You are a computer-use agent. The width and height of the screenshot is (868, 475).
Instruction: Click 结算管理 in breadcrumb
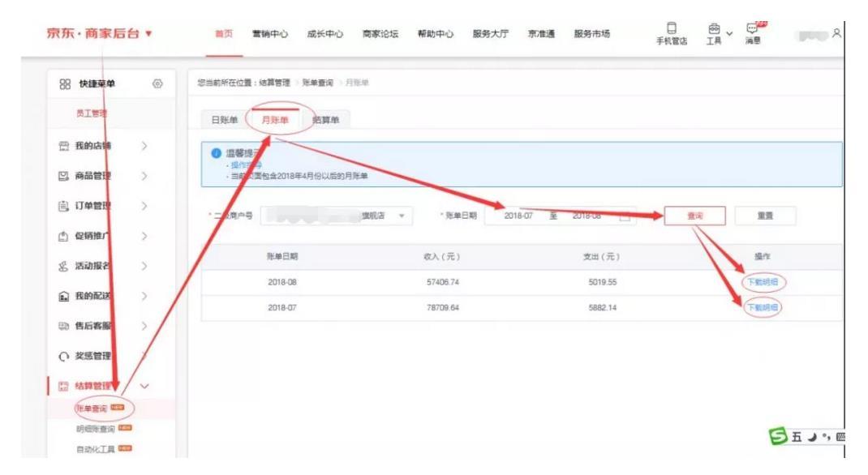coord(274,83)
